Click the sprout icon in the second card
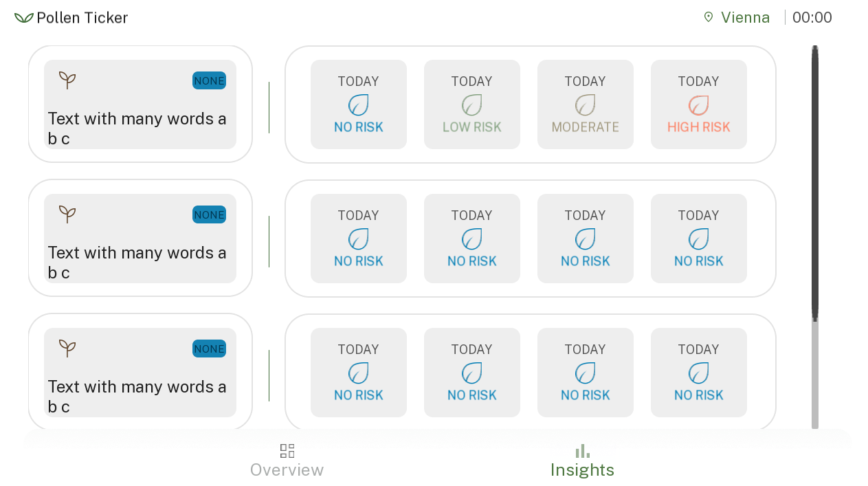Screen dimensions: 868x486 tap(67, 214)
